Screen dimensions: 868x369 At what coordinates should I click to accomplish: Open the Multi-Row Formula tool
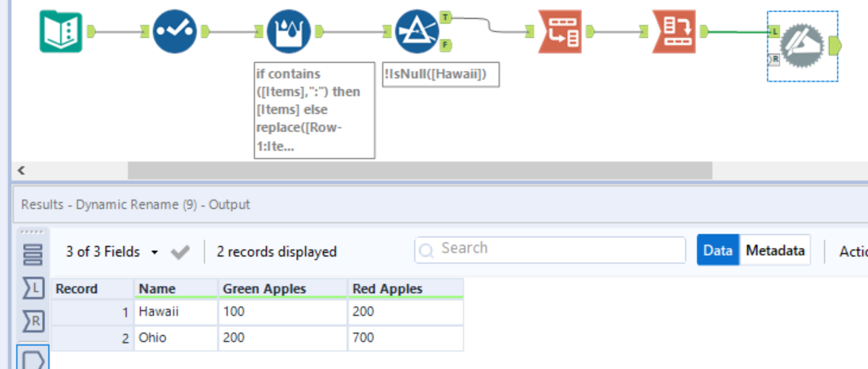[289, 32]
